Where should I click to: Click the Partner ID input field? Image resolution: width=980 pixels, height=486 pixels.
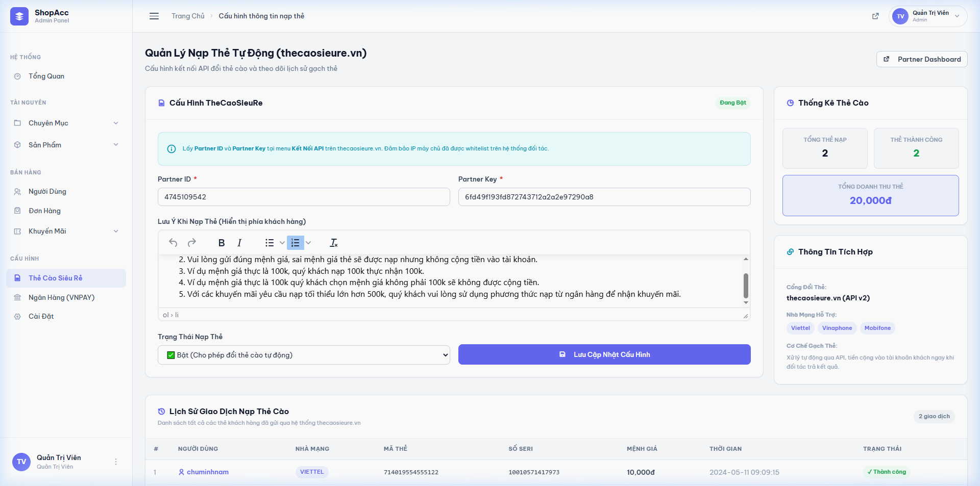pyautogui.click(x=304, y=197)
